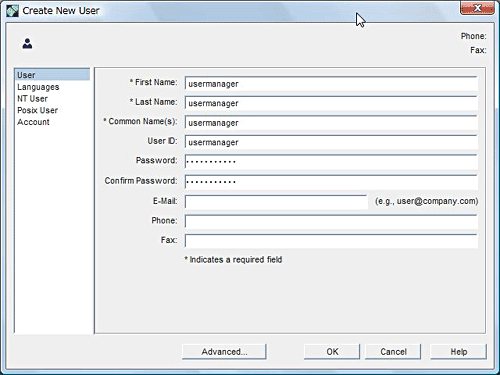Image resolution: width=500 pixels, height=375 pixels.
Task: Switch to NT User section
Action: click(32, 99)
